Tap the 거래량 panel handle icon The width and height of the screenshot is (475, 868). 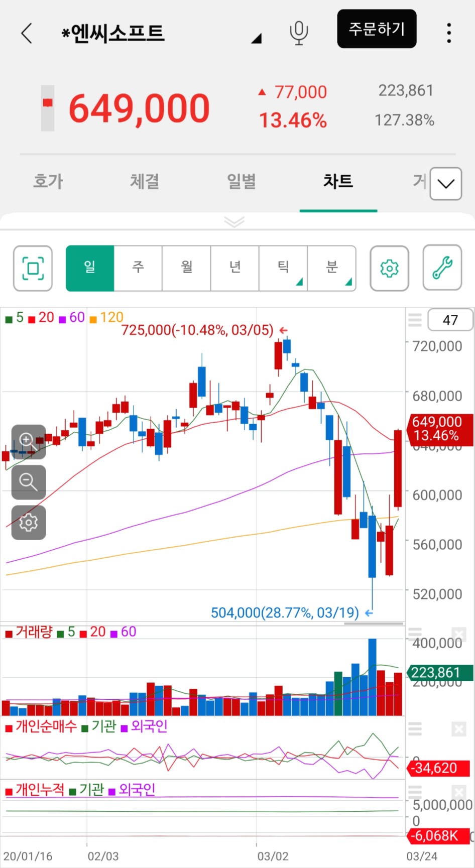click(x=415, y=634)
